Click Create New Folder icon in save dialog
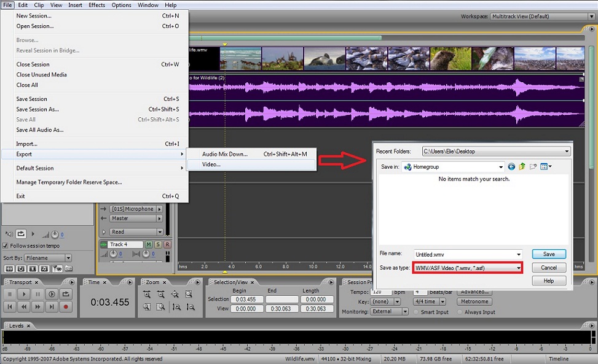 tap(533, 166)
